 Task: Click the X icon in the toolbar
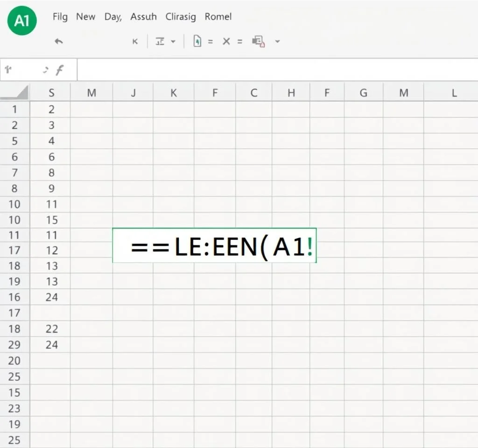click(226, 42)
